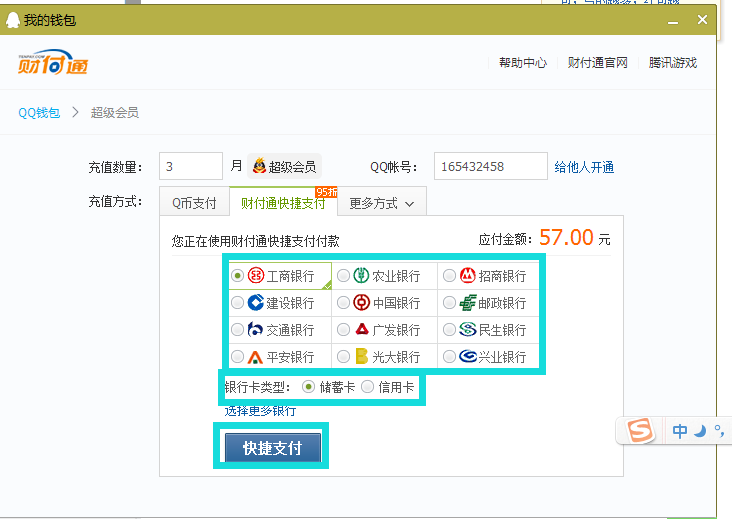Click the Sogou punctuation icon
This screenshot has height=519, width=732.
pos(719,431)
